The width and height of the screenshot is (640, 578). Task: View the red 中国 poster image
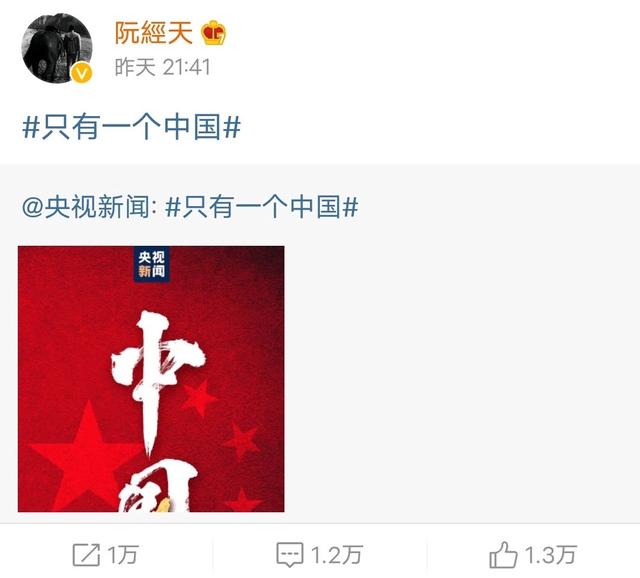151,379
